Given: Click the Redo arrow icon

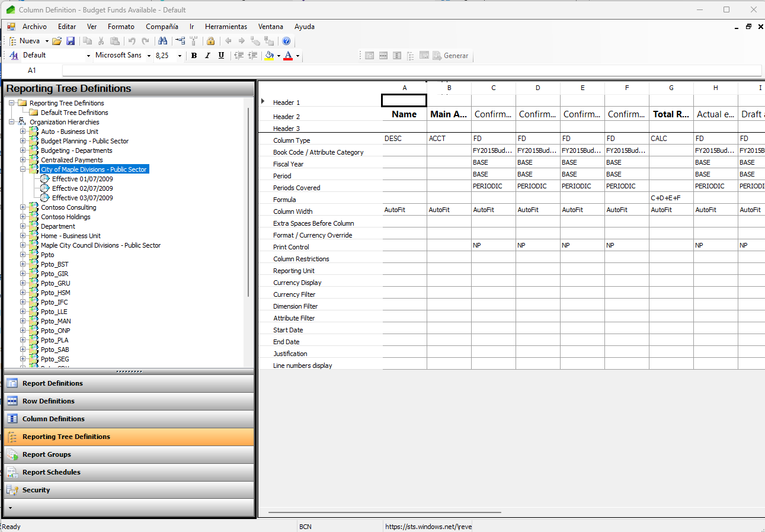Looking at the screenshot, I should point(145,41).
